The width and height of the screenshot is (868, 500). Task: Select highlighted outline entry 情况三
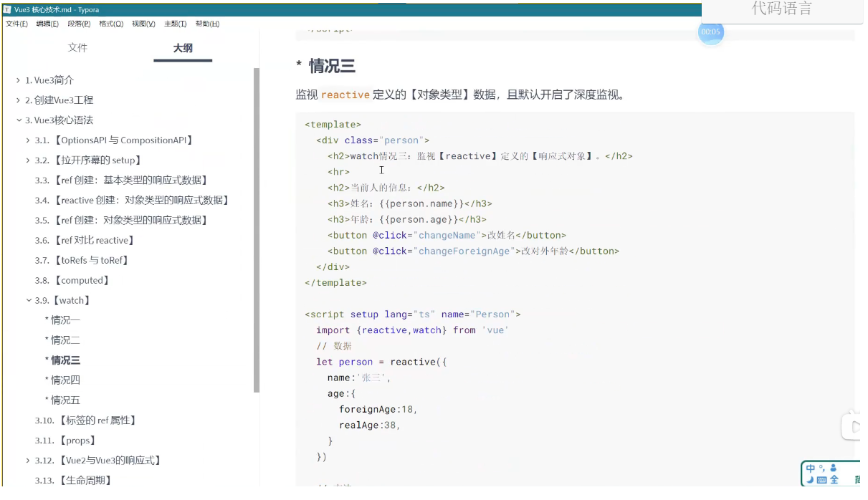click(62, 360)
